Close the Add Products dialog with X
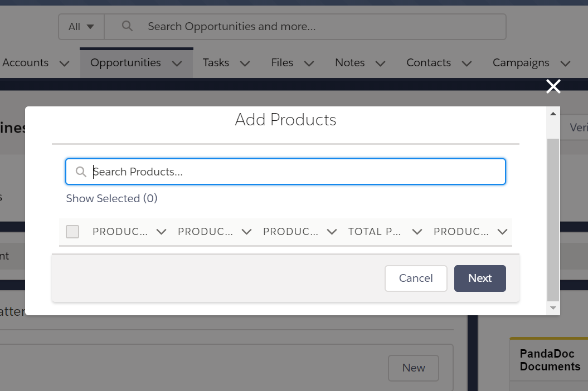The height and width of the screenshot is (391, 588). click(553, 86)
